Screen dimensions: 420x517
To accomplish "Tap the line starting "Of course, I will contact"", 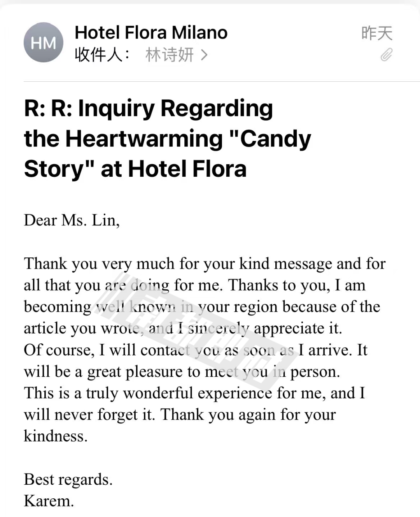I will 195,350.
